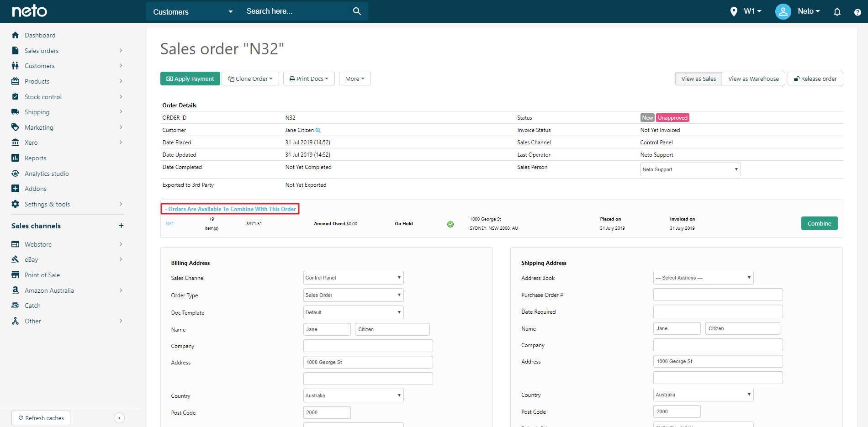Expand Sales orders menu chevron
Image resolution: width=868 pixels, height=427 pixels.
click(121, 50)
